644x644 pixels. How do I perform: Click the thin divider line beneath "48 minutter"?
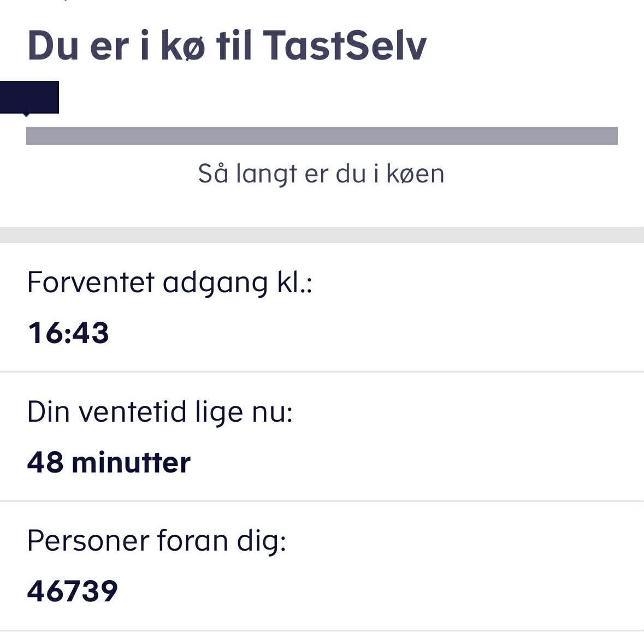pyautogui.click(x=322, y=501)
